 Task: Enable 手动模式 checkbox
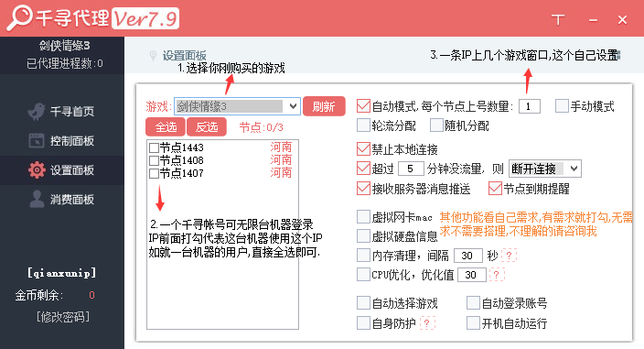click(562, 106)
